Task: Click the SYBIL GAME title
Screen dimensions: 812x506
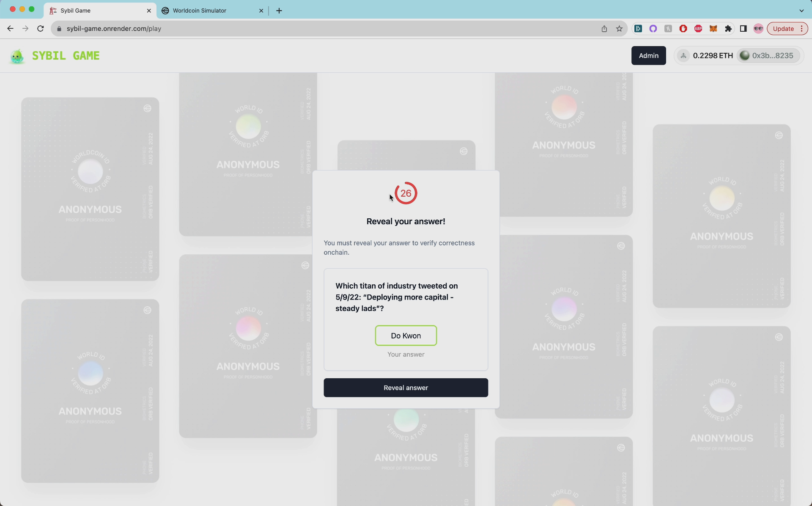Action: (66, 55)
